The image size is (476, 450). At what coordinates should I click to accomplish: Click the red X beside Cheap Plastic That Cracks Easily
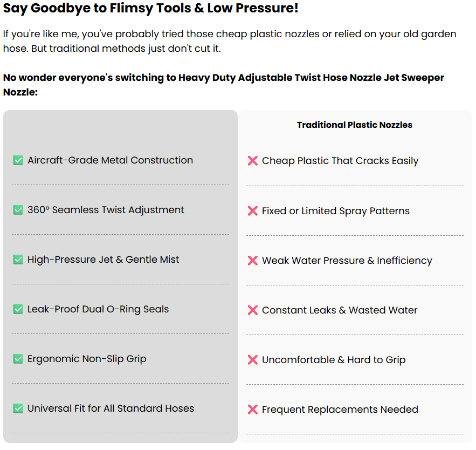click(x=253, y=161)
